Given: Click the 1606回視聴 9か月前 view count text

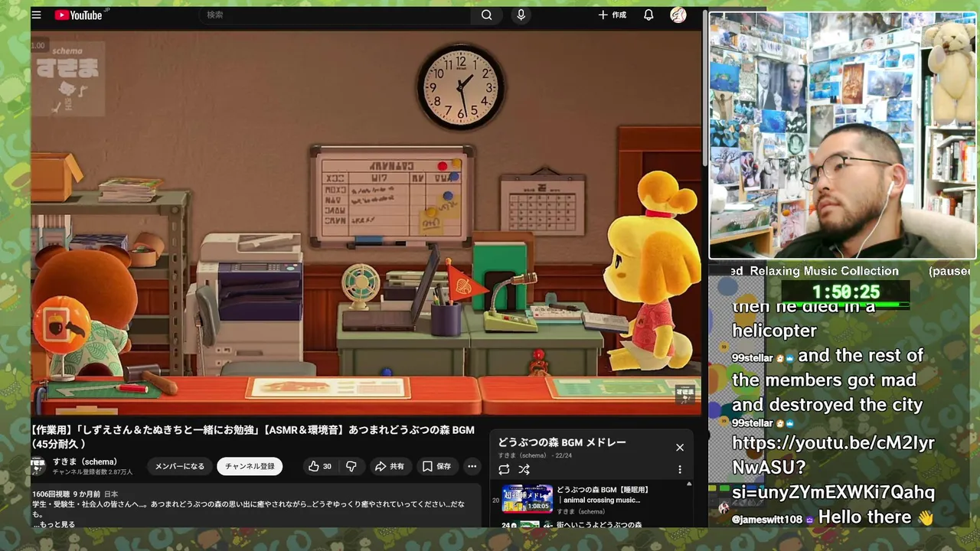Looking at the screenshot, I should click(x=67, y=494).
